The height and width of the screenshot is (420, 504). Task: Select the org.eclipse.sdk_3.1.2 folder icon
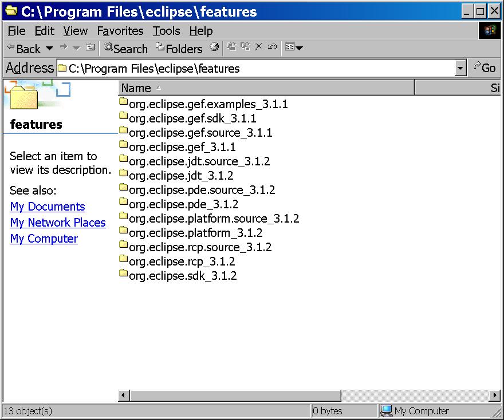coord(123,275)
